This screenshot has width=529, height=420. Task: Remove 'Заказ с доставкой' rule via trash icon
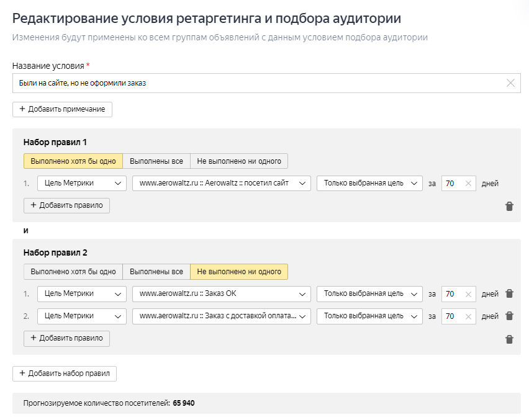coord(509,316)
